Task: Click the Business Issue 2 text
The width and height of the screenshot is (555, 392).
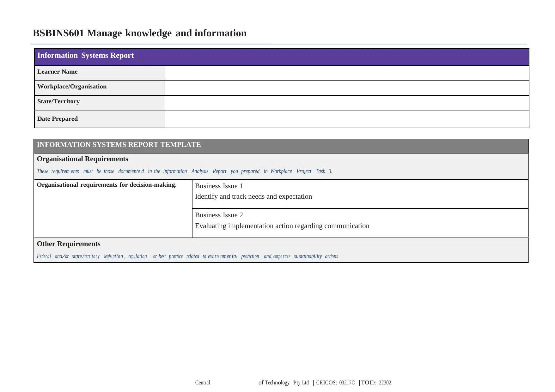Action: pos(219,215)
